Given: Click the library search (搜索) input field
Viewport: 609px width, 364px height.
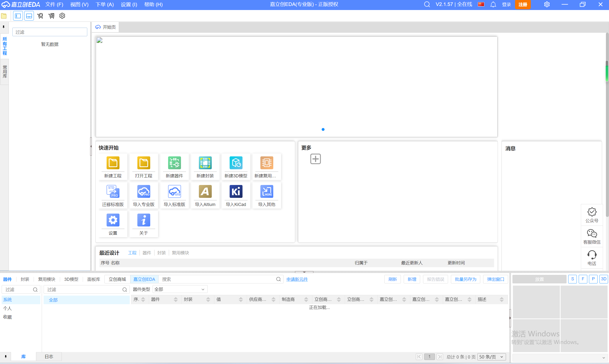Looking at the screenshot, I should pos(217,279).
